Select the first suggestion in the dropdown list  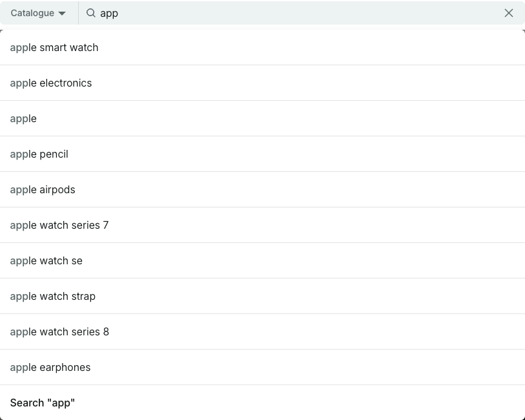54,47
